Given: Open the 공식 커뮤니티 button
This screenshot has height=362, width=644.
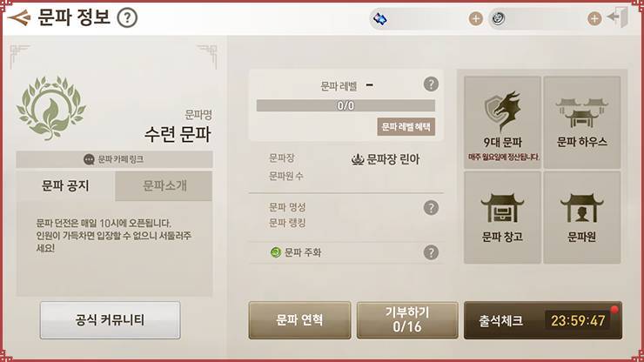Looking at the screenshot, I should [110, 320].
